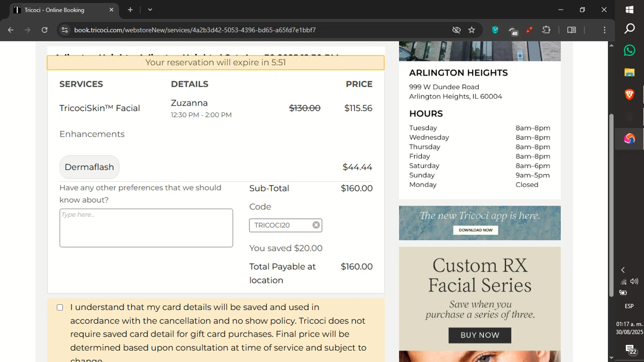Go back to the previous page
Screen dimensions: 644x362
coord(11,30)
